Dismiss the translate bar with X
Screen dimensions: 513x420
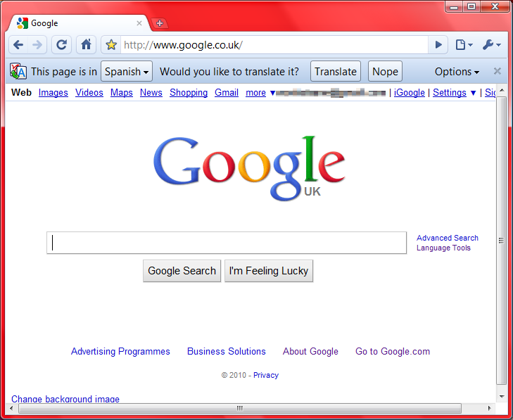pyautogui.click(x=498, y=71)
